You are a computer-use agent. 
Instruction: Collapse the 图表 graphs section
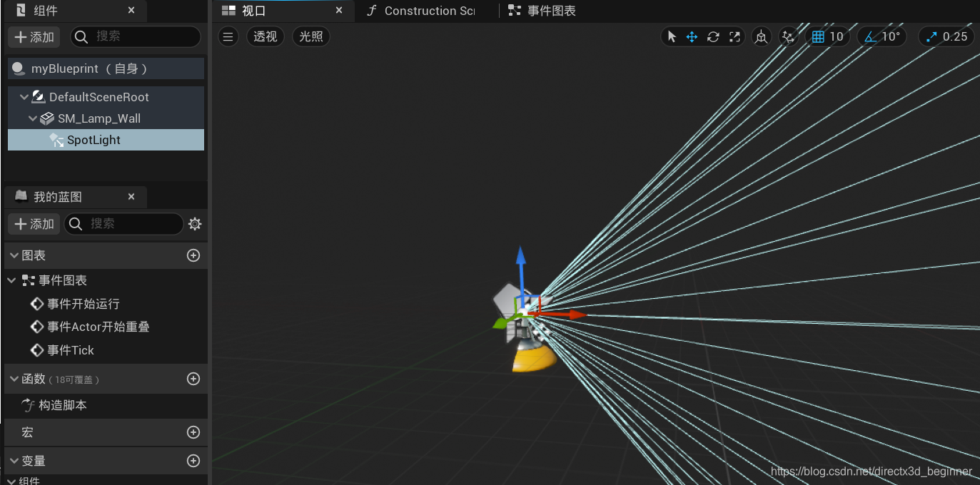point(13,255)
